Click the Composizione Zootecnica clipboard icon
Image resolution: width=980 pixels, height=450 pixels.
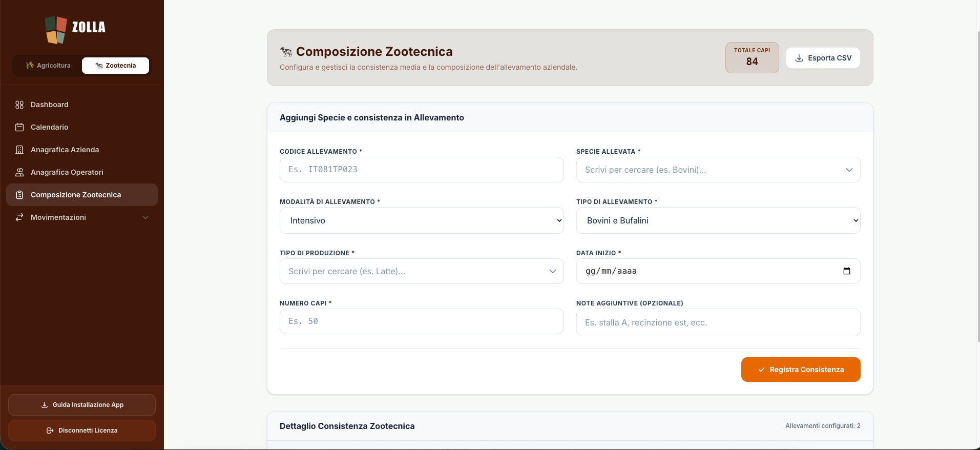19,195
